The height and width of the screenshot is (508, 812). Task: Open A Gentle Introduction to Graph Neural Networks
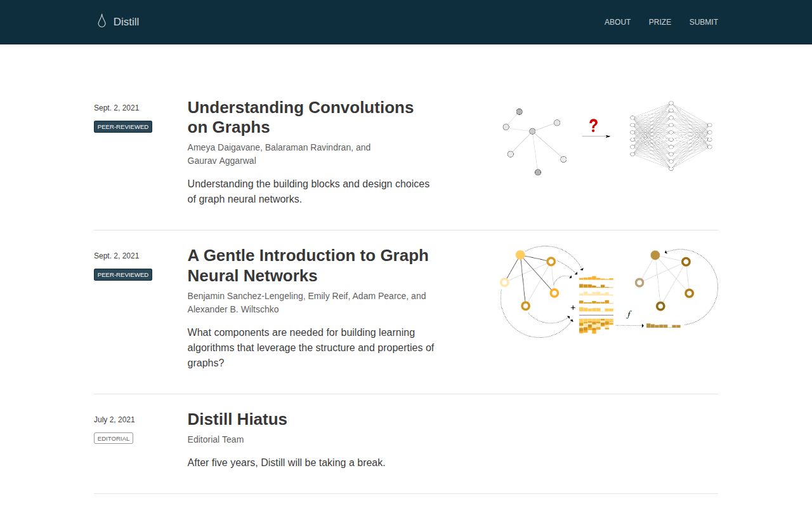(308, 265)
